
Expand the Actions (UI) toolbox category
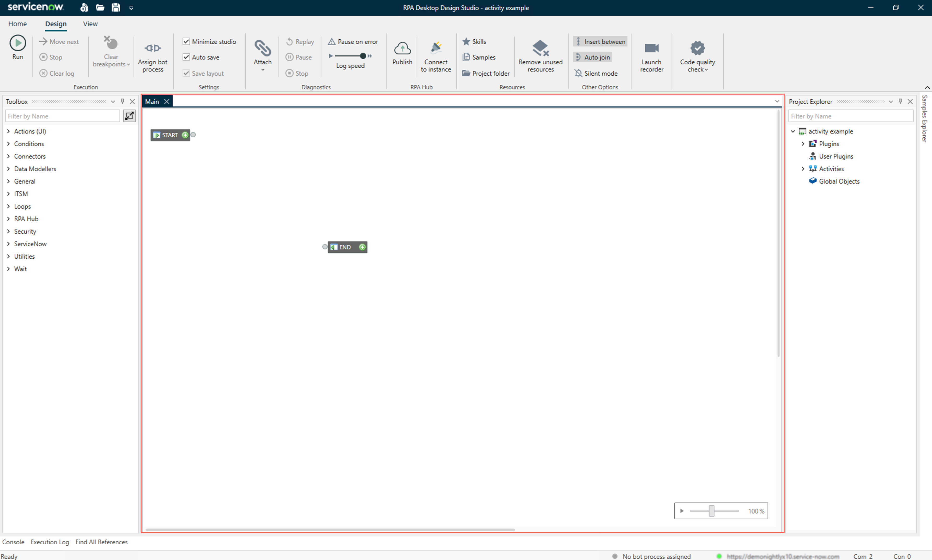8,131
